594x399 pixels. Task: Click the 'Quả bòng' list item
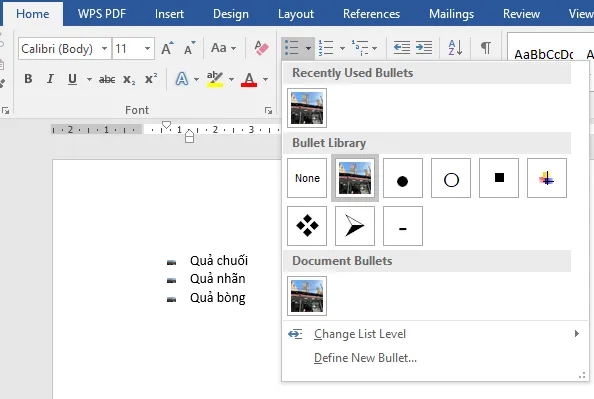[x=218, y=297]
